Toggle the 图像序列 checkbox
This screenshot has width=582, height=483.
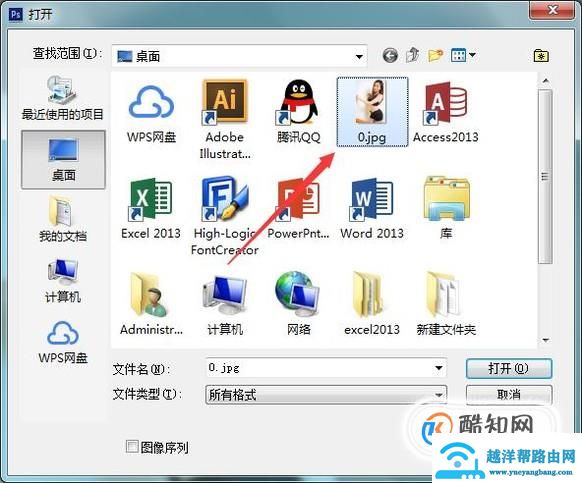[x=132, y=447]
